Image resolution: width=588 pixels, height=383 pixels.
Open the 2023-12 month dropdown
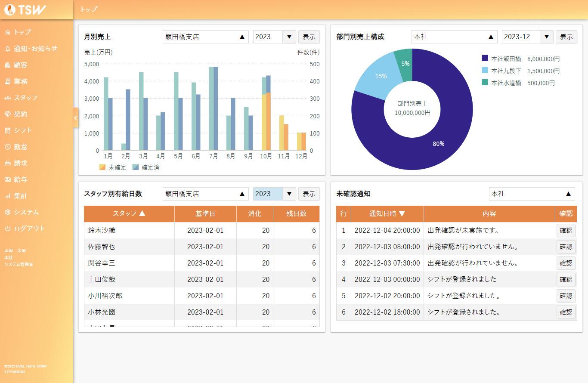[x=527, y=37]
